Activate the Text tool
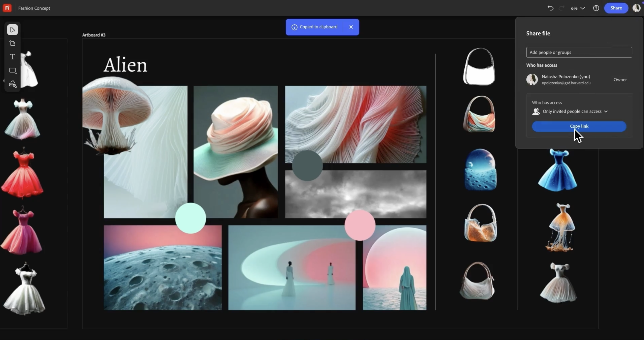This screenshot has width=644, height=340. (x=12, y=57)
